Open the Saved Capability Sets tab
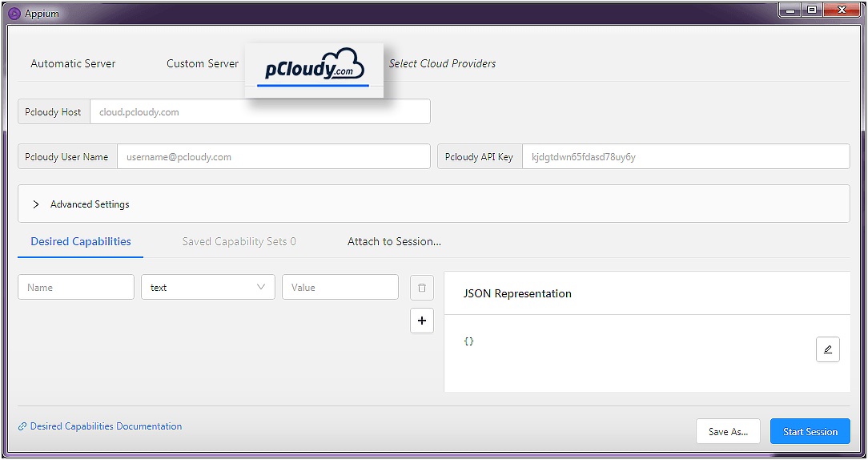This screenshot has width=868, height=460. tap(239, 242)
